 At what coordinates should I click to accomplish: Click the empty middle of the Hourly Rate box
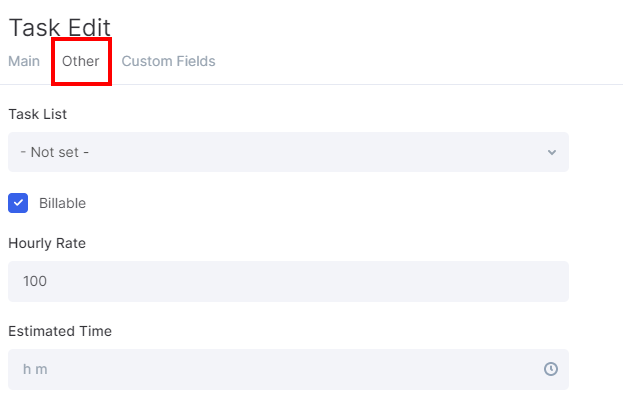click(x=300, y=281)
